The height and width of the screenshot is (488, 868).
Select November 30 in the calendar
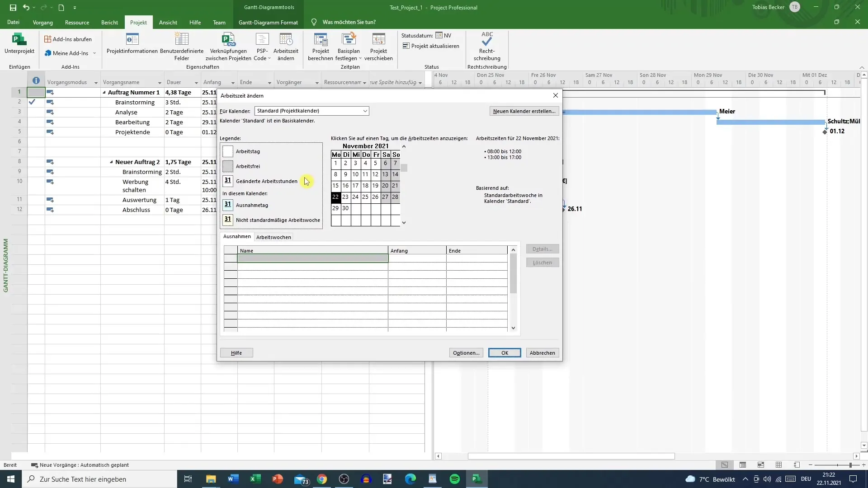click(x=345, y=208)
